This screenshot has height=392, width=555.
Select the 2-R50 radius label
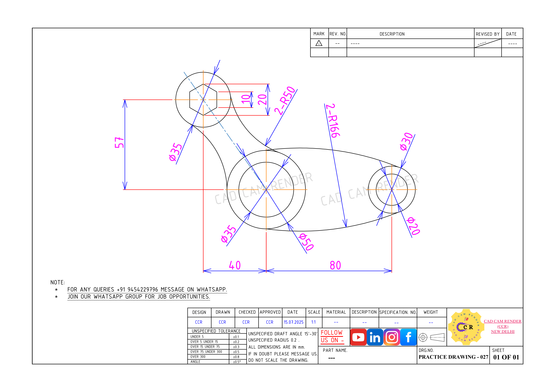(x=285, y=100)
